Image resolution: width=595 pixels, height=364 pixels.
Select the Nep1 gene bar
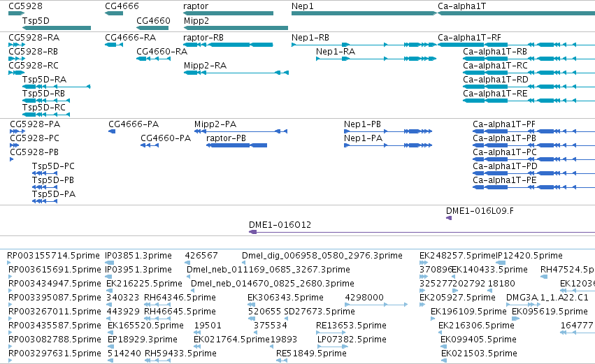364,13
